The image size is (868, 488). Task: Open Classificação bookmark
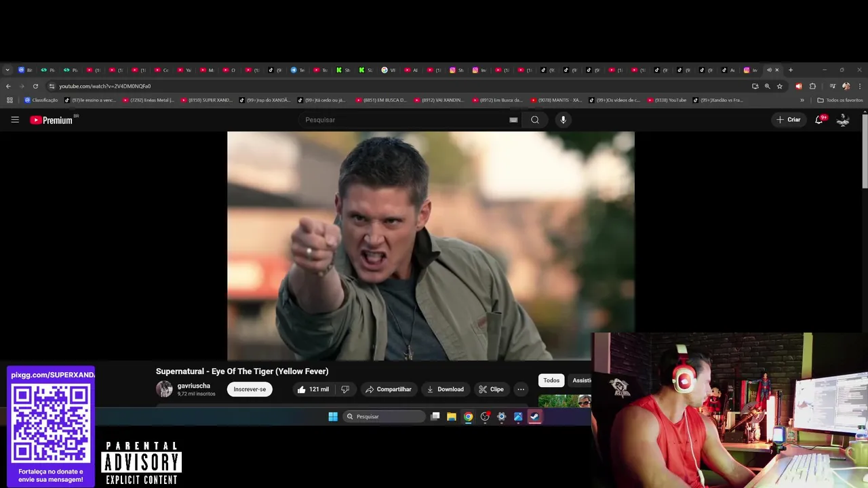[41, 100]
